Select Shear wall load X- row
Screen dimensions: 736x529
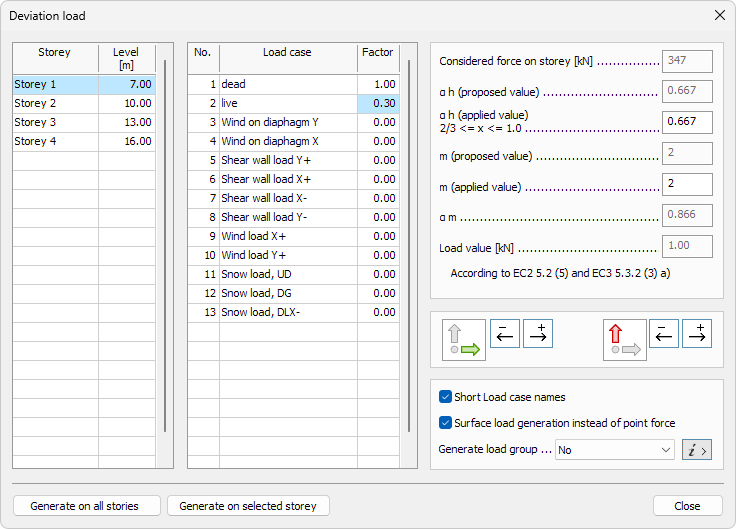(x=294, y=199)
